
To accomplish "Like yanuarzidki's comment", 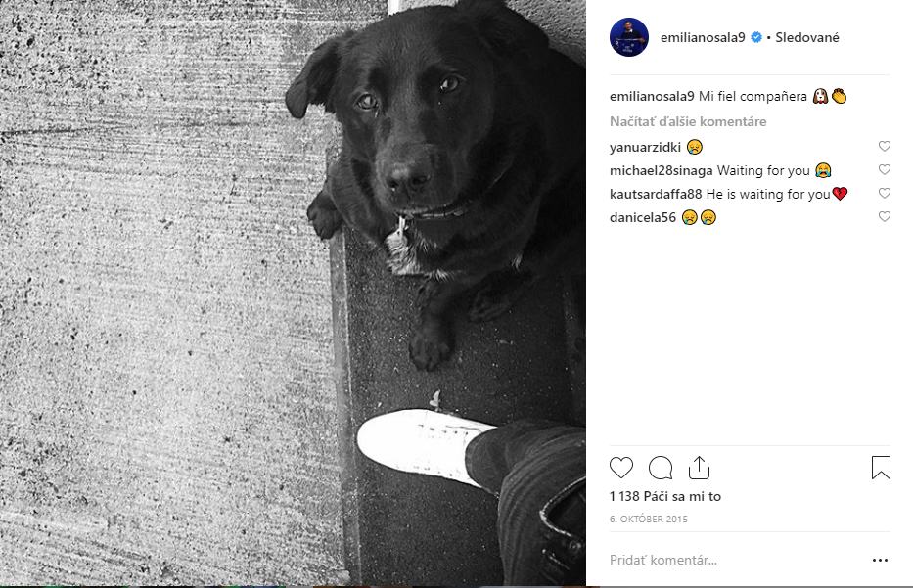I will (885, 146).
